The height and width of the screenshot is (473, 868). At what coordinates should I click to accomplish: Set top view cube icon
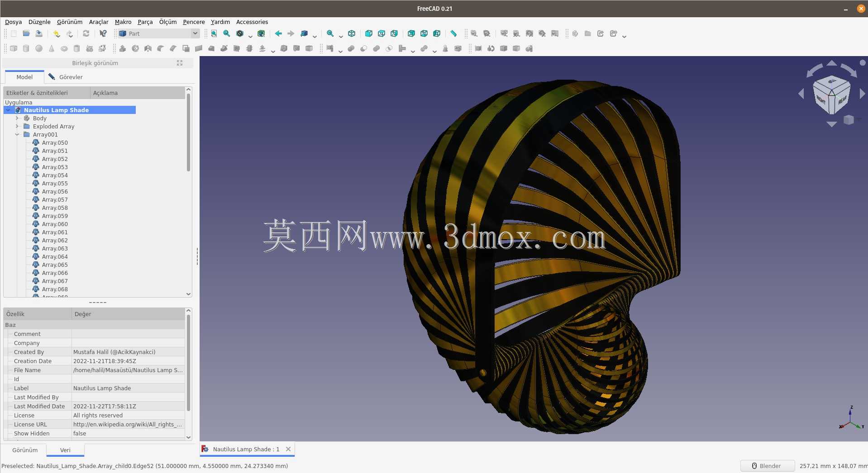click(x=382, y=33)
